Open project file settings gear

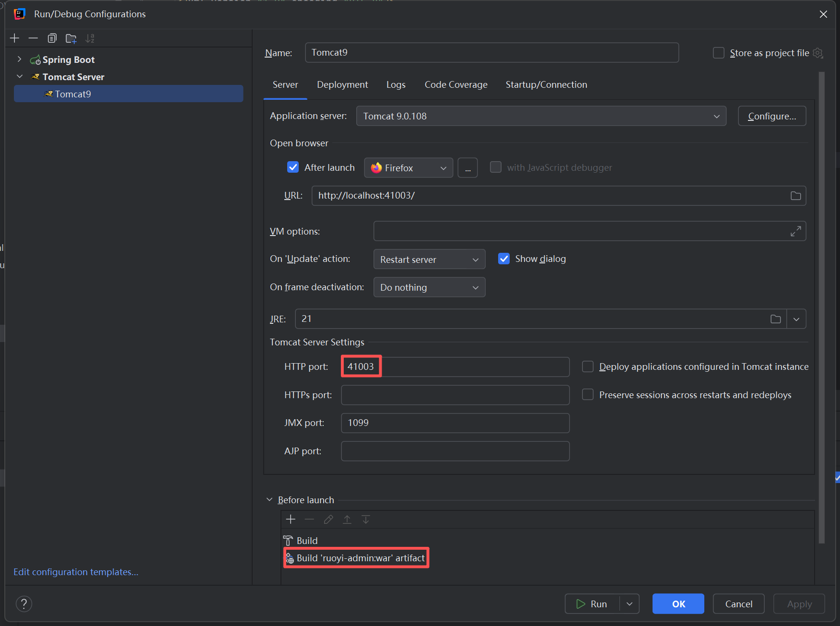point(818,53)
